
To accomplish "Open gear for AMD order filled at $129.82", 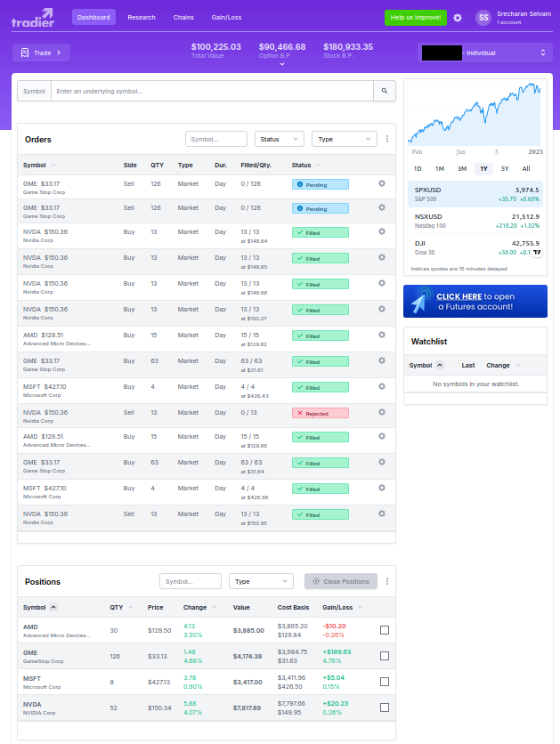I will (382, 335).
